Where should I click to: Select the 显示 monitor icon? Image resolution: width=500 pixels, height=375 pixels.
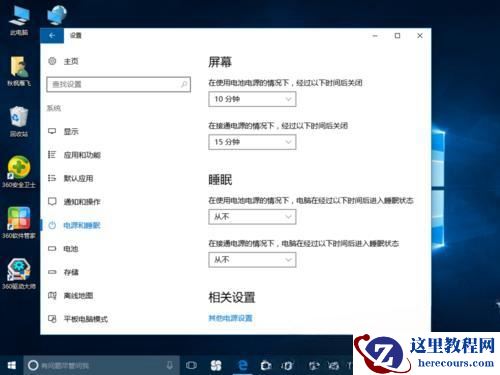click(52, 131)
